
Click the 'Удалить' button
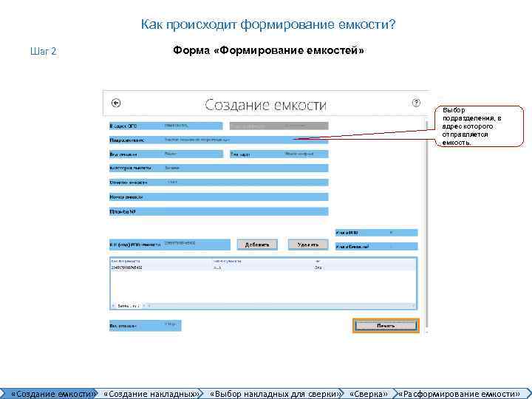click(x=308, y=245)
